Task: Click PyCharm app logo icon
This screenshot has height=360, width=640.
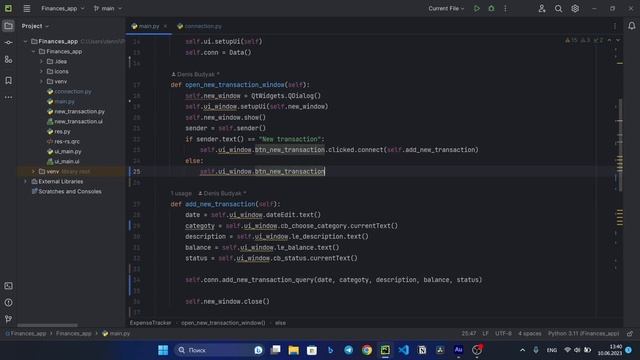Action: pyautogui.click(x=8, y=8)
